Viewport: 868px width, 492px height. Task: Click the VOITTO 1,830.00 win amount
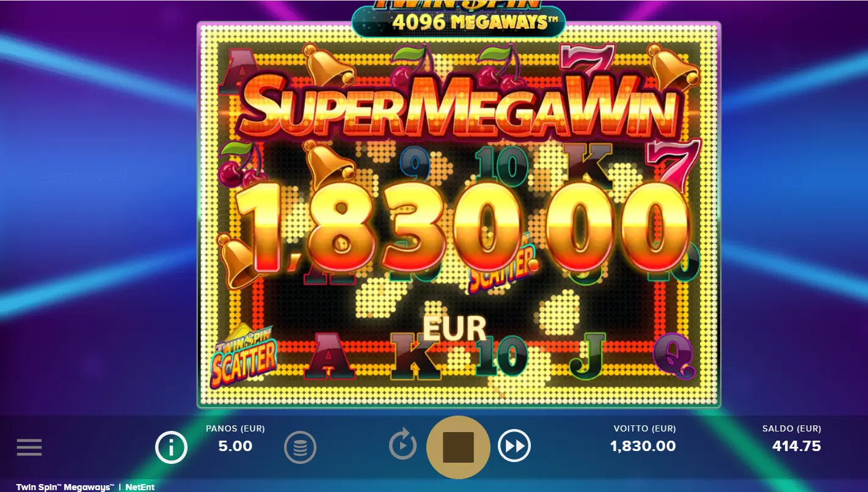(x=643, y=446)
